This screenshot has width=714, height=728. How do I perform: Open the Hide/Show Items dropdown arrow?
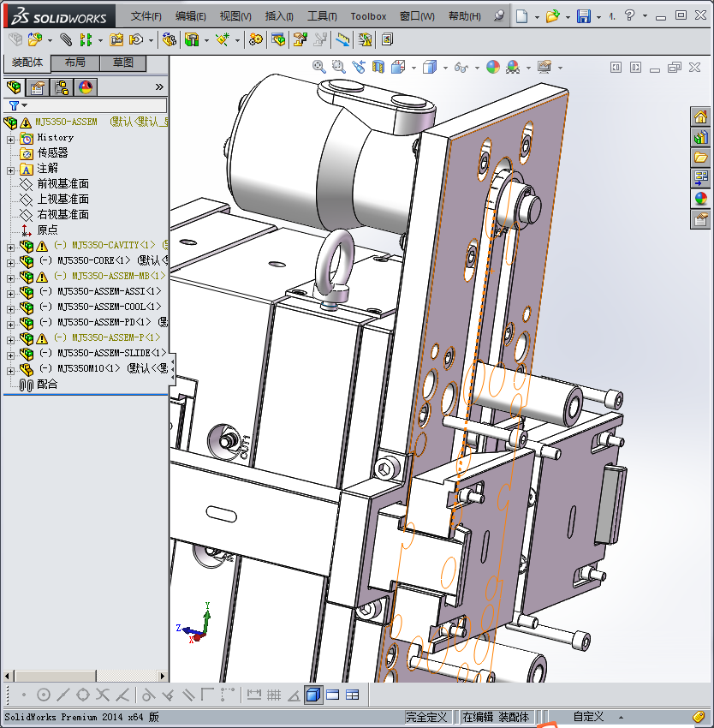click(477, 69)
